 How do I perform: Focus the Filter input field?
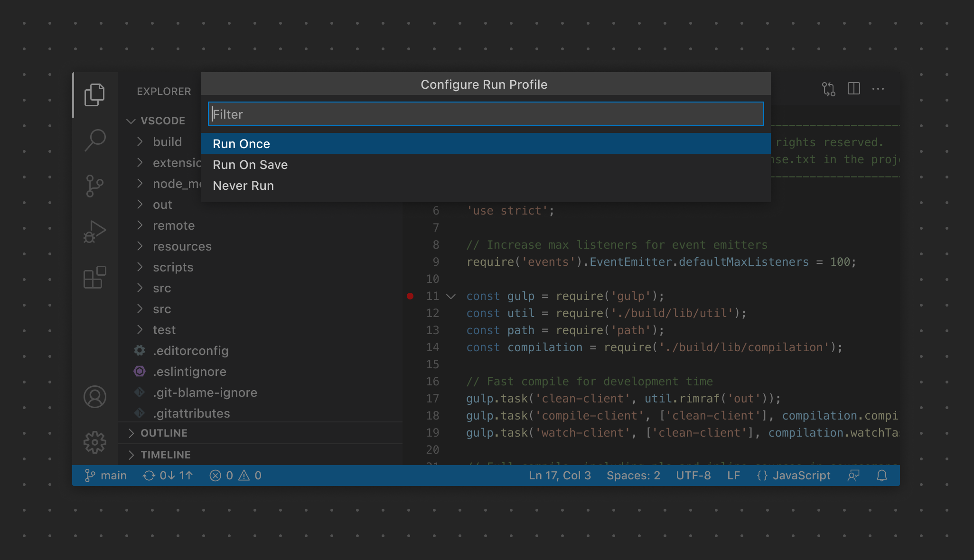(485, 114)
